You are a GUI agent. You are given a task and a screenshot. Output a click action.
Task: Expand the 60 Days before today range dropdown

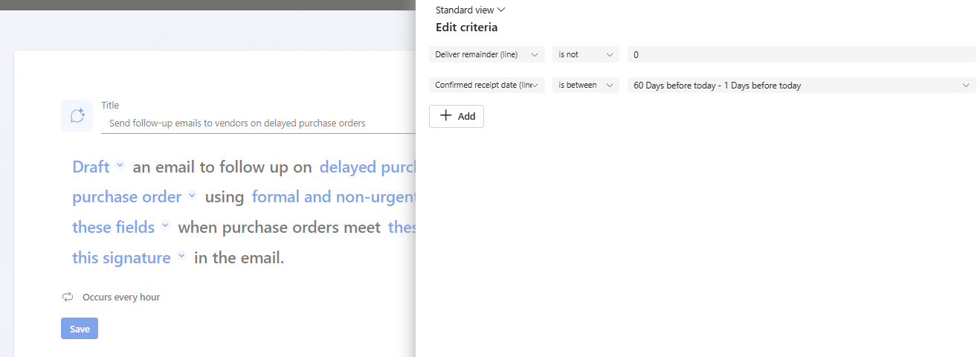[x=965, y=85]
